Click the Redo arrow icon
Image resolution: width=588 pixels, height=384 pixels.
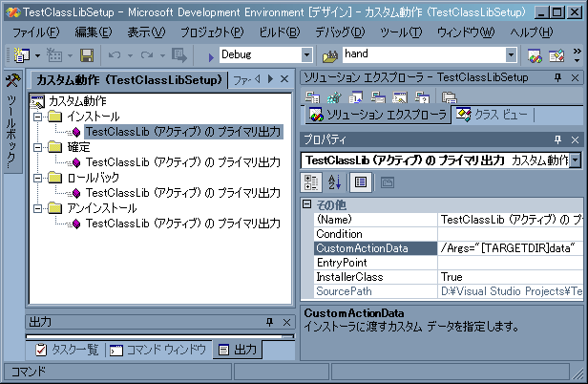pyautogui.click(x=147, y=55)
